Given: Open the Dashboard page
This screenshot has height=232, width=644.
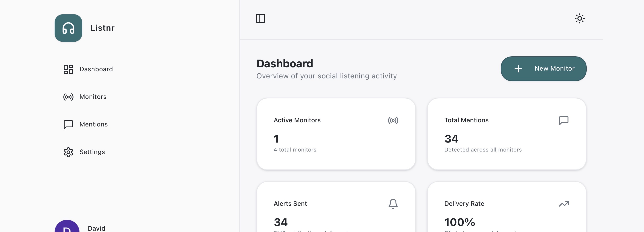Looking at the screenshot, I should (96, 69).
